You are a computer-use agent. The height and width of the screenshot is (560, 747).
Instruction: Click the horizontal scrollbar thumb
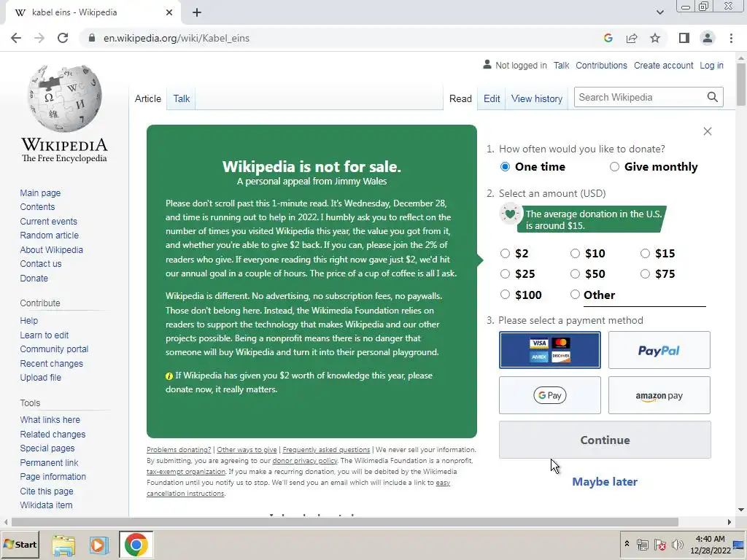pyautogui.click(x=344, y=522)
